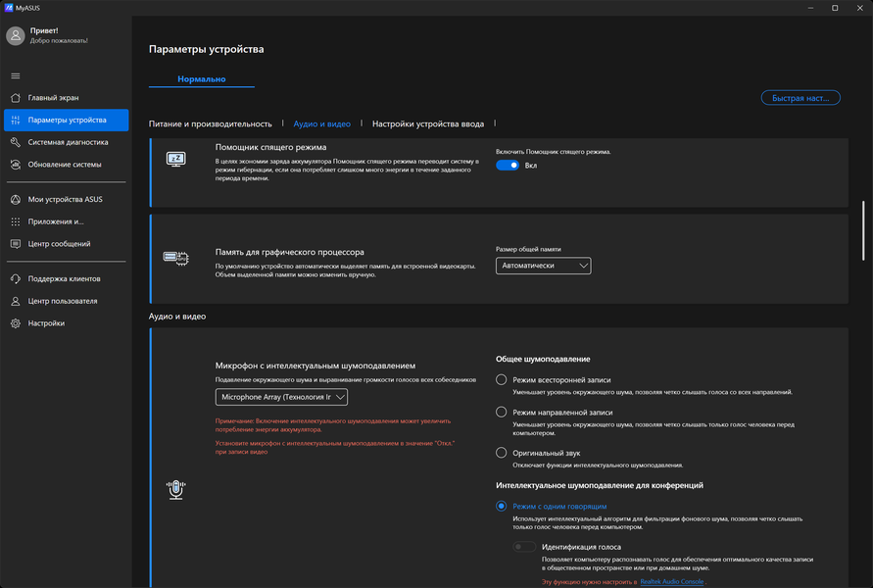
Task: Open Поддержка клиентов headset icon
Action: point(16,278)
